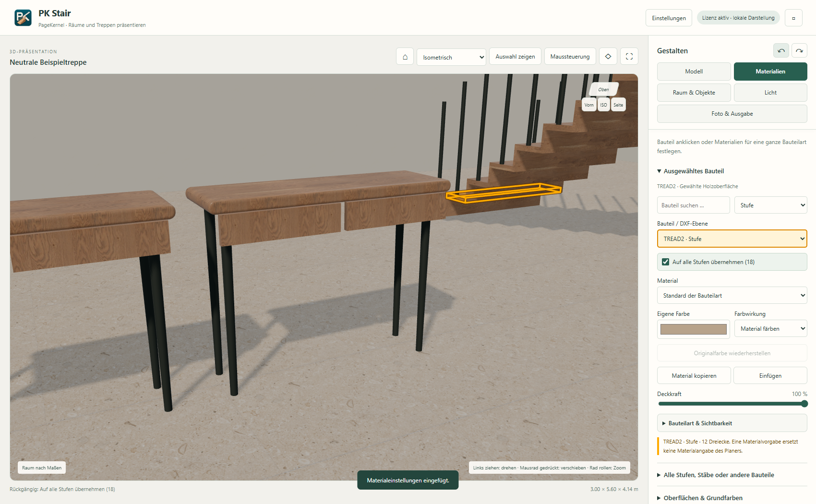Select the Materialien tab
Viewport: 816px width, 504px height.
[x=770, y=72]
